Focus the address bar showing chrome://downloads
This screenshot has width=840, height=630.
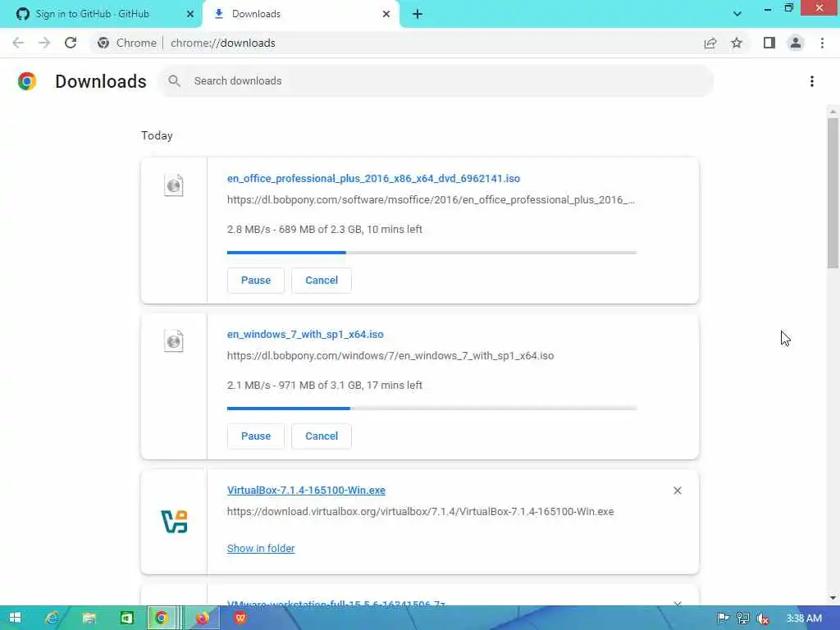pos(223,43)
